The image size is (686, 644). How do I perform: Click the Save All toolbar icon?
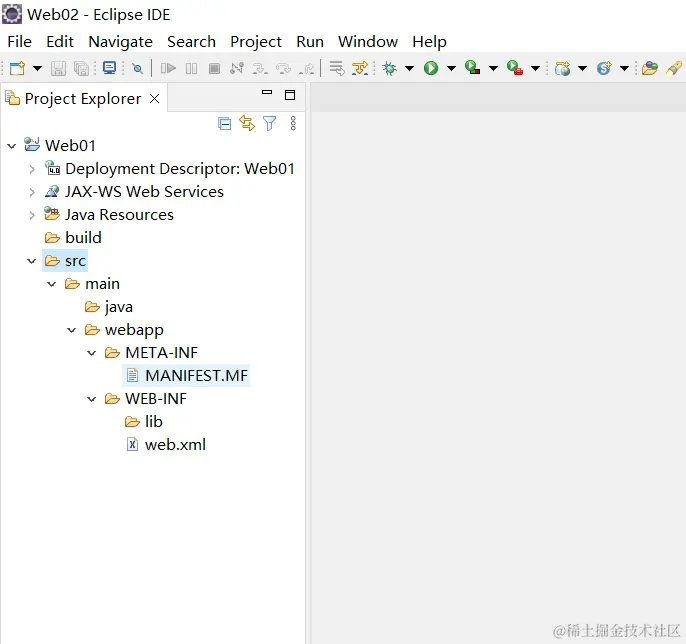click(x=81, y=68)
